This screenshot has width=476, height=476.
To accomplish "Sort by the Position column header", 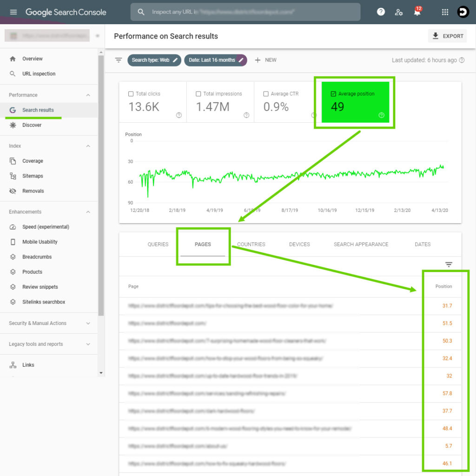I will point(443,286).
